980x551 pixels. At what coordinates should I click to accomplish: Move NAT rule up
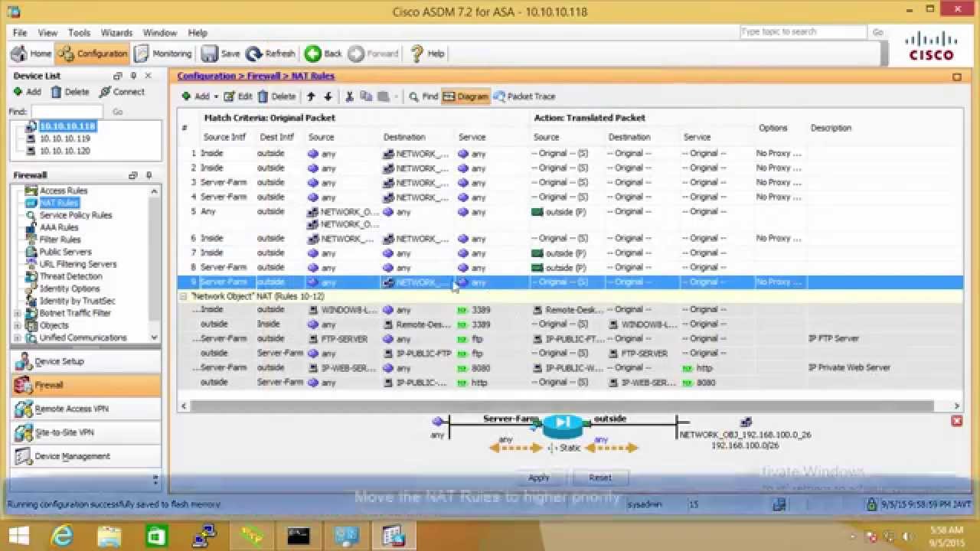click(311, 96)
